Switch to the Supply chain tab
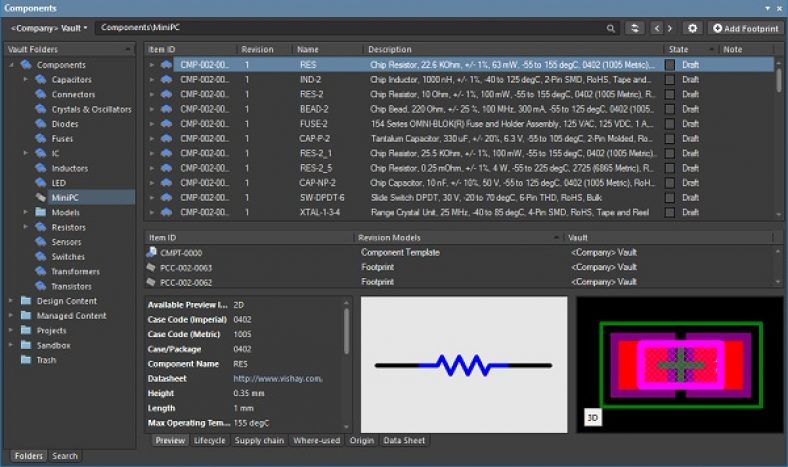788x467 pixels. [x=260, y=440]
